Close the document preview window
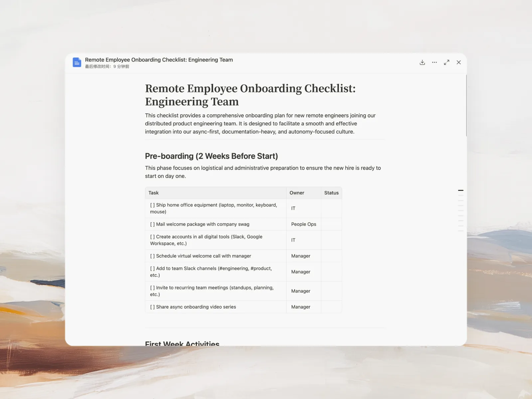The height and width of the screenshot is (399, 532). 459,63
